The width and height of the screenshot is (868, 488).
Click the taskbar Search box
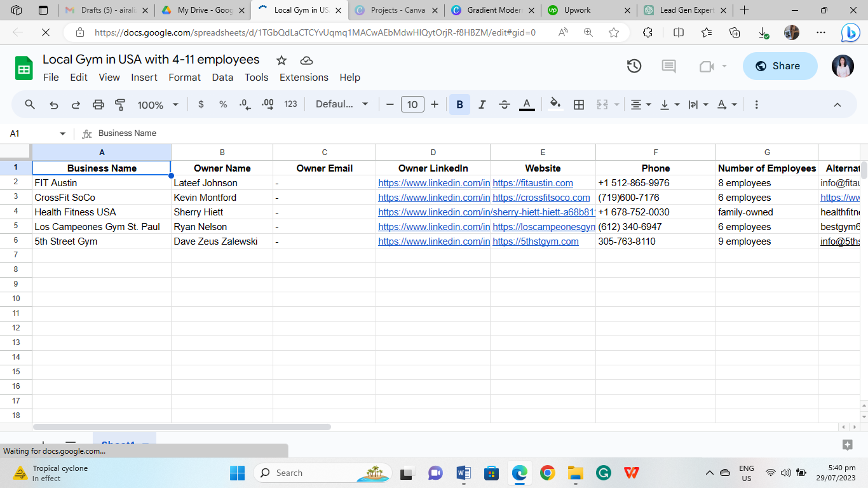click(322, 473)
